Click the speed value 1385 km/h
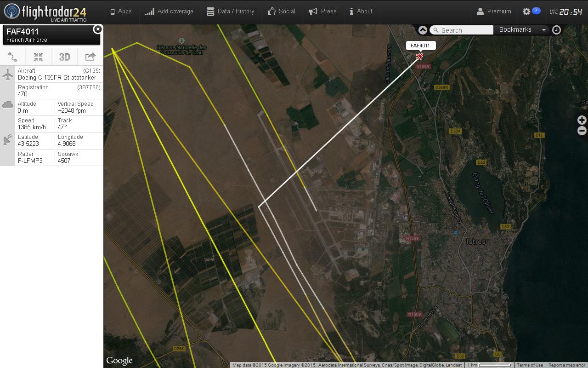Screen dimensions: 588x368 click(x=32, y=127)
